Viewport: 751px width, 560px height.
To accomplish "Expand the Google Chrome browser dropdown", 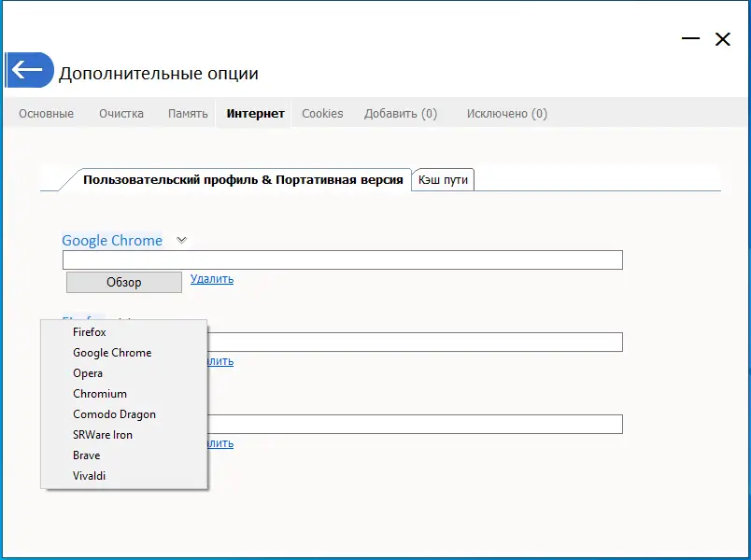I will (x=182, y=240).
